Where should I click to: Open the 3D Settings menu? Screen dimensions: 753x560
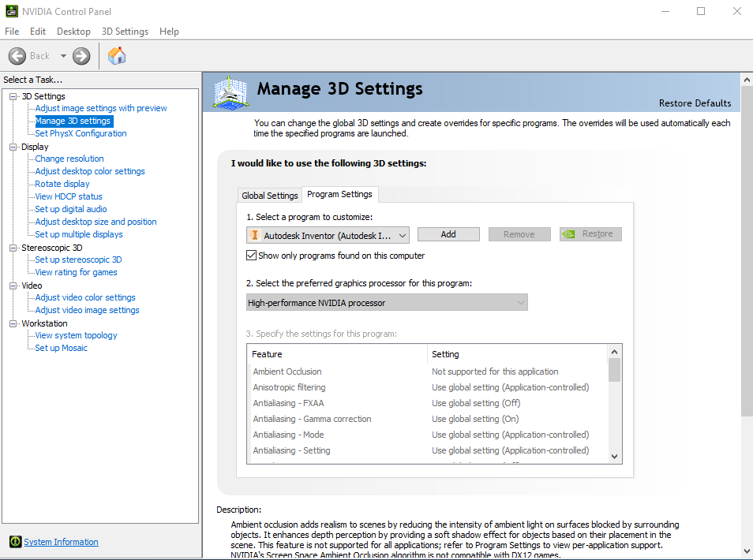pyautogui.click(x=125, y=32)
